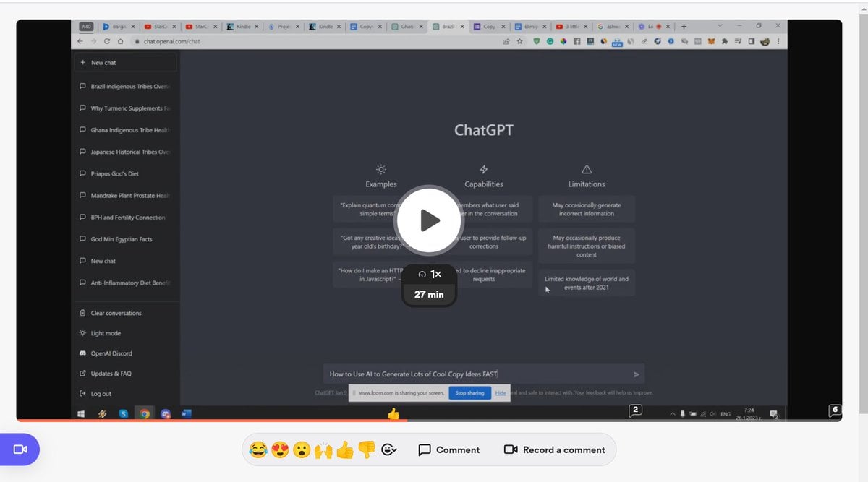Open Ghana Indigenous Tribe Health chat
868x482 pixels.
[125, 130]
